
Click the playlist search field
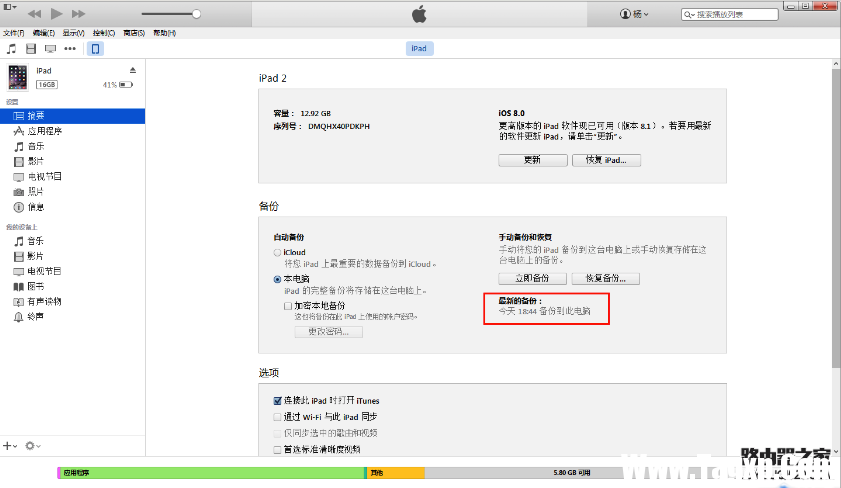(x=729, y=14)
